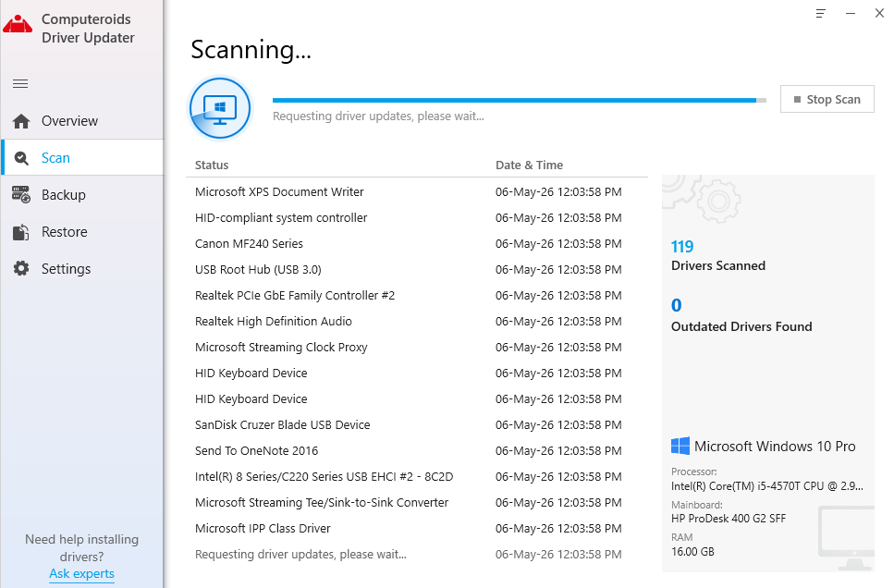Select the HID-compliant system controller row

pyautogui.click(x=417, y=218)
